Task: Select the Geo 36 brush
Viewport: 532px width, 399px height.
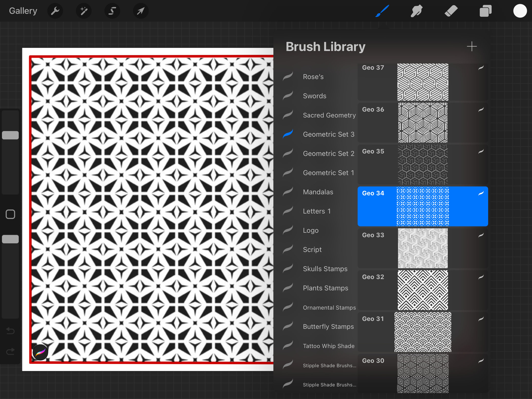Action: pyautogui.click(x=423, y=123)
